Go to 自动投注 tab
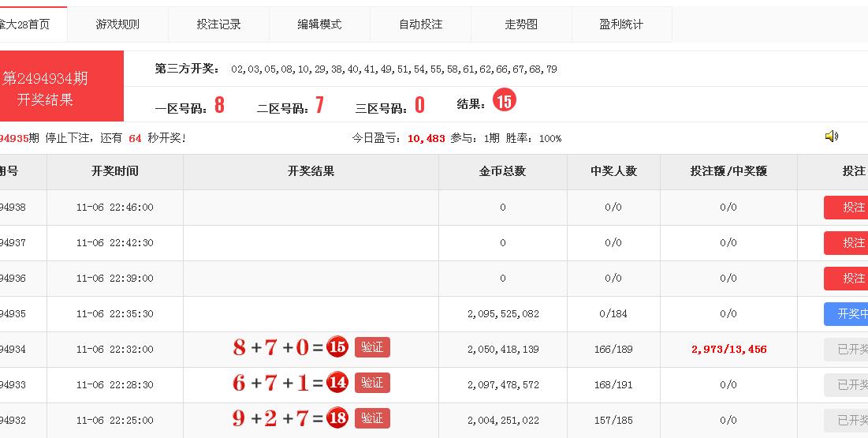868x438 pixels. tap(420, 24)
